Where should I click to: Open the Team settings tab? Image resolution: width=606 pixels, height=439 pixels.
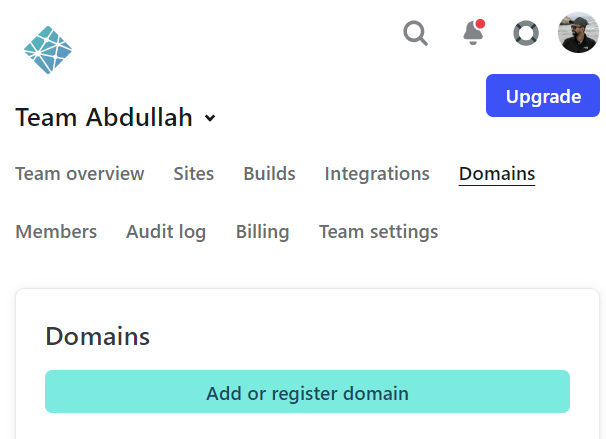pos(378,232)
